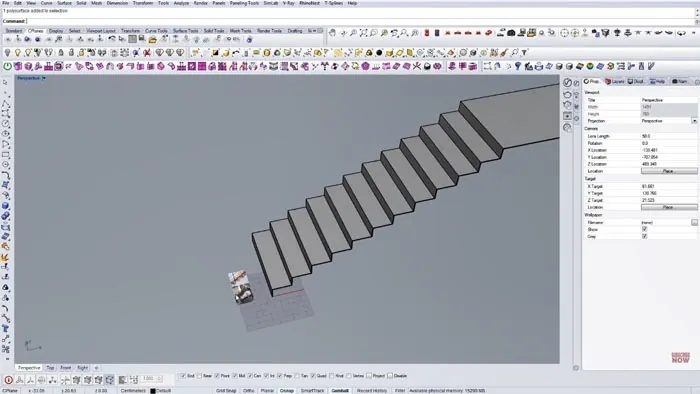Image resolution: width=700 pixels, height=394 pixels.
Task: Click Record History in status bar
Action: point(372,391)
